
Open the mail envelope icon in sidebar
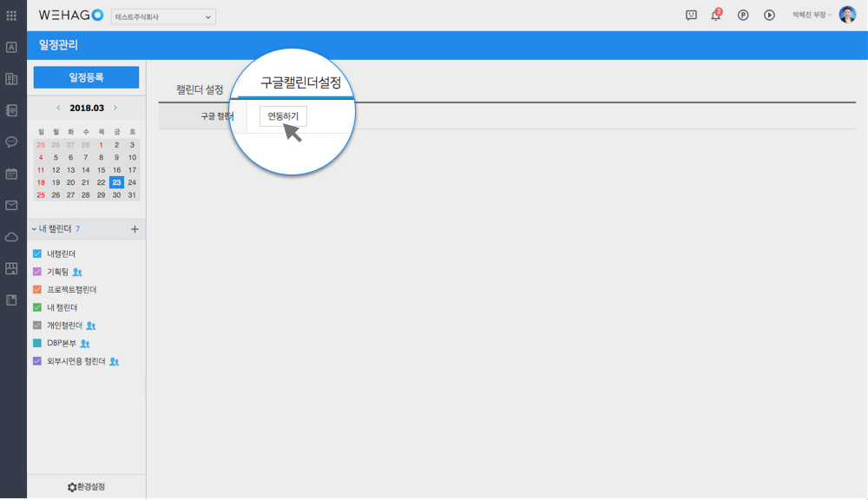tap(11, 206)
